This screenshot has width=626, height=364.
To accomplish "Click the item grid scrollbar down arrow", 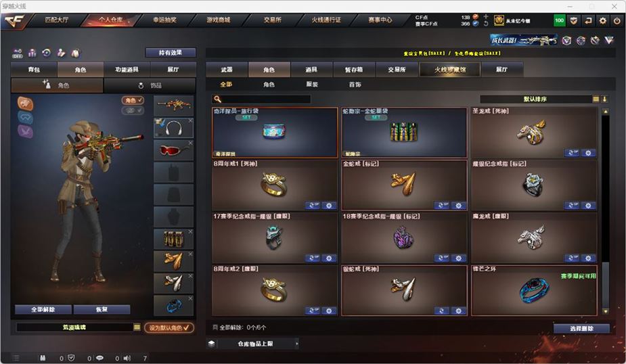I will click(x=605, y=311).
